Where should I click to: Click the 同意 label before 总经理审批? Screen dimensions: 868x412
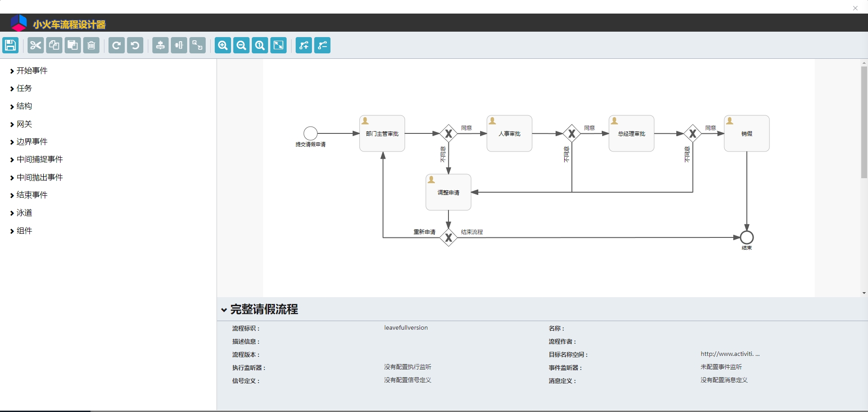(x=590, y=128)
